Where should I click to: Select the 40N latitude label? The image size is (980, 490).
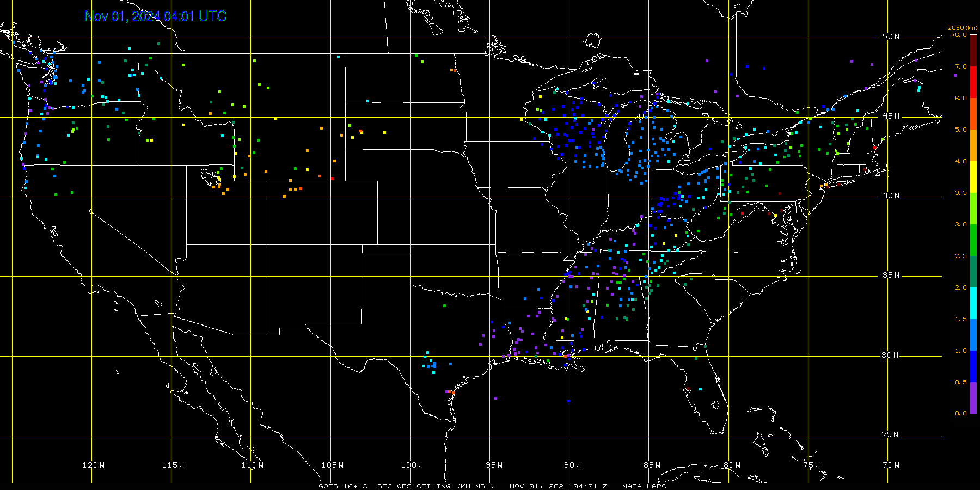coord(891,196)
